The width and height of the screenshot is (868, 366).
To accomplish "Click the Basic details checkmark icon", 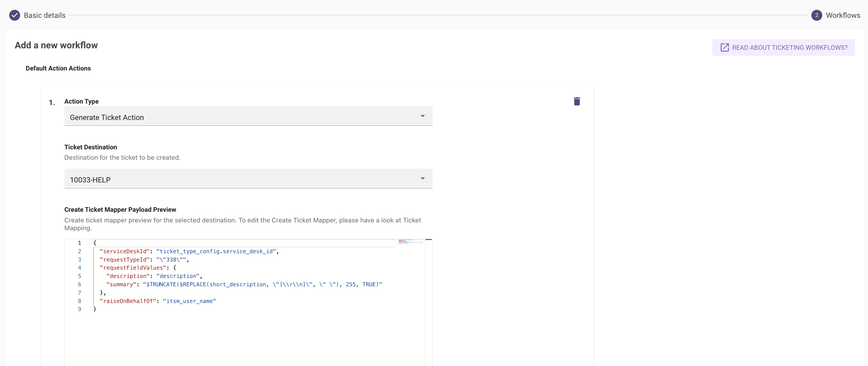I will 14,15.
